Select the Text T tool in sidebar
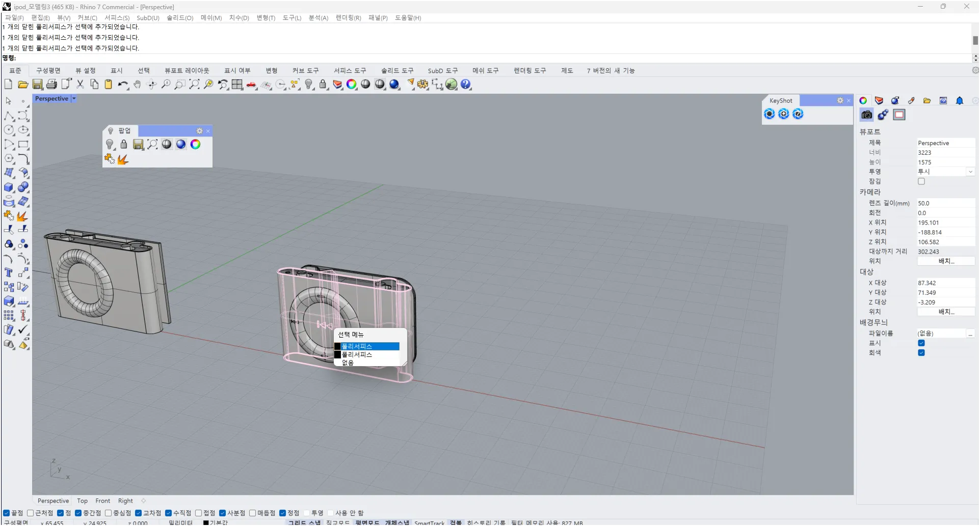The width and height of the screenshot is (980, 526). click(9, 273)
